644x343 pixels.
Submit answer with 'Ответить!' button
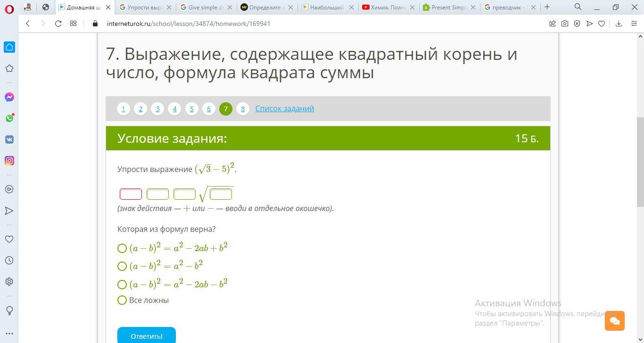[147, 335]
